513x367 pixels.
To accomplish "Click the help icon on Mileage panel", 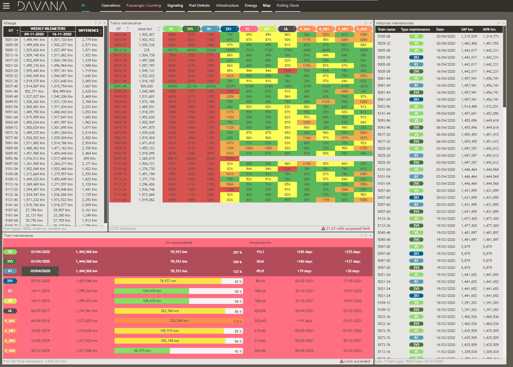I will click(x=96, y=23).
